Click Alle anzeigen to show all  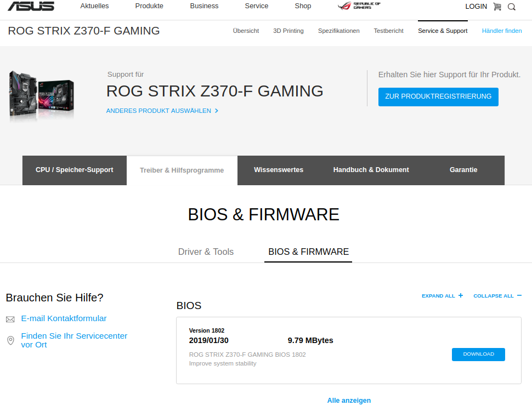point(349,401)
